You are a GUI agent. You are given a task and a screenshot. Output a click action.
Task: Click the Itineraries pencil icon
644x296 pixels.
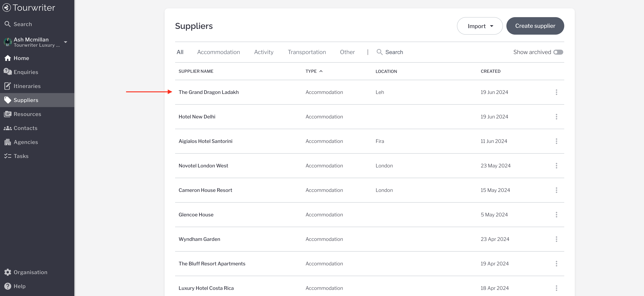(8, 86)
